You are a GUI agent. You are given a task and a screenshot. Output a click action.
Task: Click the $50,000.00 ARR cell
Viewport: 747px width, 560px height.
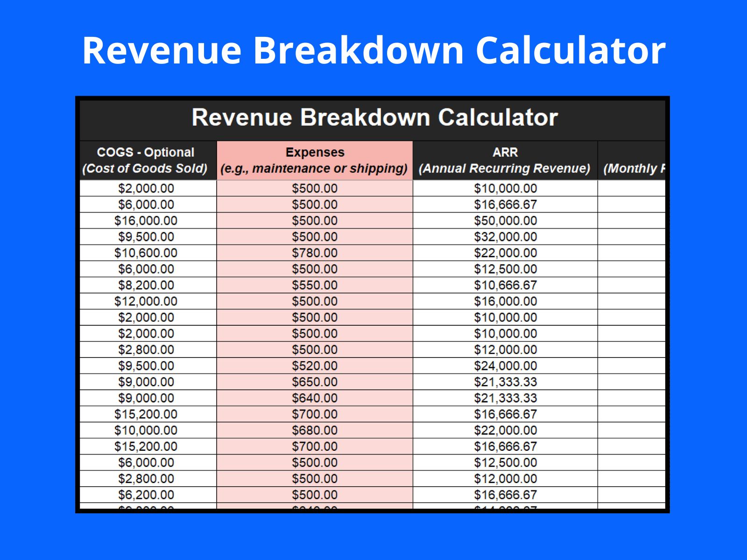pos(505,221)
